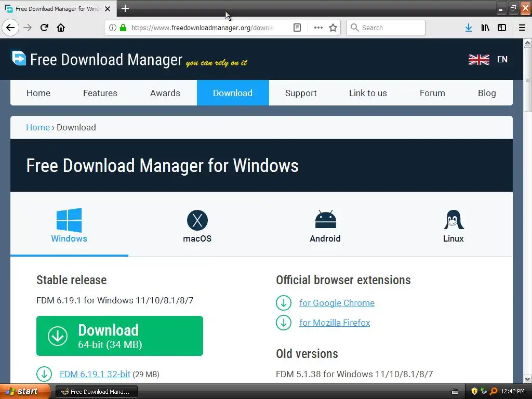Click the on-screen keyboard tray icon

[455, 392]
